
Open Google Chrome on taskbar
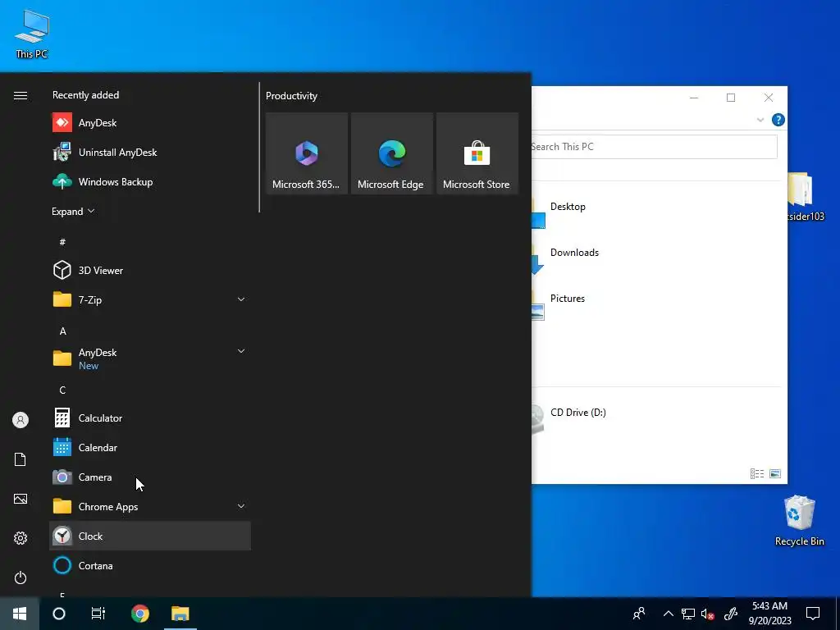point(139,614)
